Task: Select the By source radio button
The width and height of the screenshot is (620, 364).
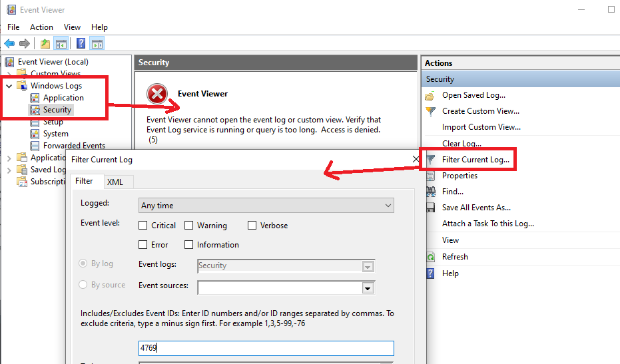Action: click(83, 285)
